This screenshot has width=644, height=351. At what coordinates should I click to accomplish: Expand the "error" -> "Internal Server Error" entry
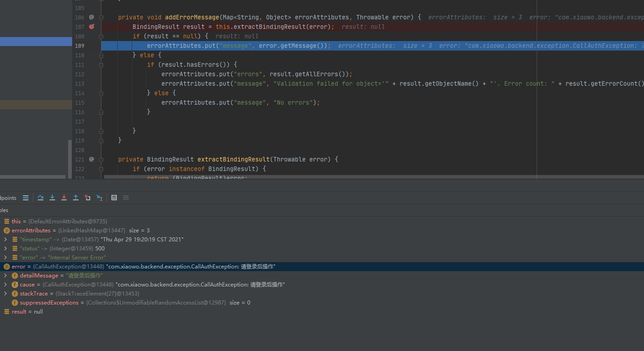tap(5, 258)
